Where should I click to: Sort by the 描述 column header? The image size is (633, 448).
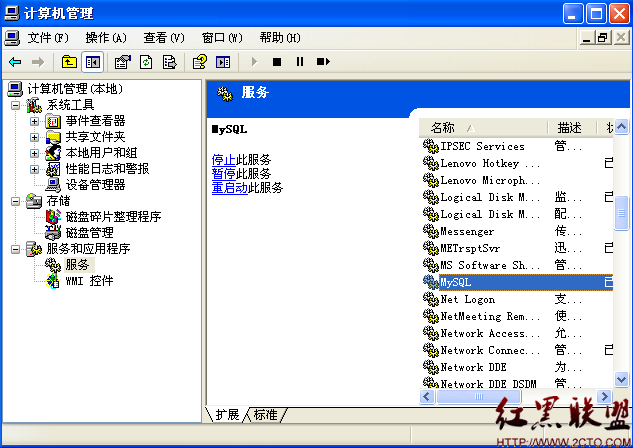tap(572, 128)
